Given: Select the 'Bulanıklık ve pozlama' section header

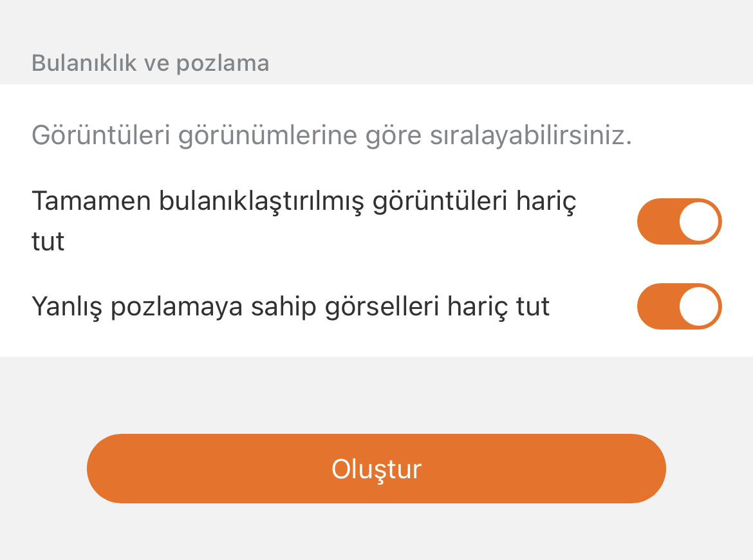Looking at the screenshot, I should (150, 64).
